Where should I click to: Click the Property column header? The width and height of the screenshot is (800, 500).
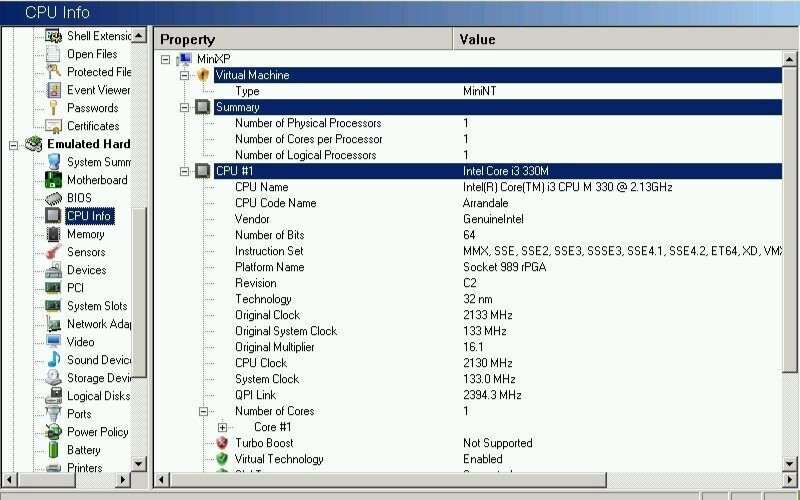coord(303,39)
